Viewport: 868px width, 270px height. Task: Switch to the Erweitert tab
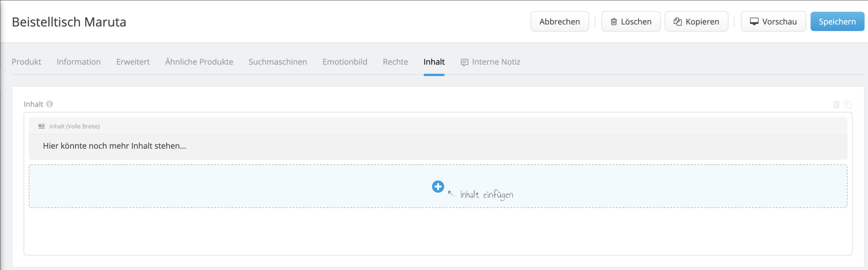point(132,62)
